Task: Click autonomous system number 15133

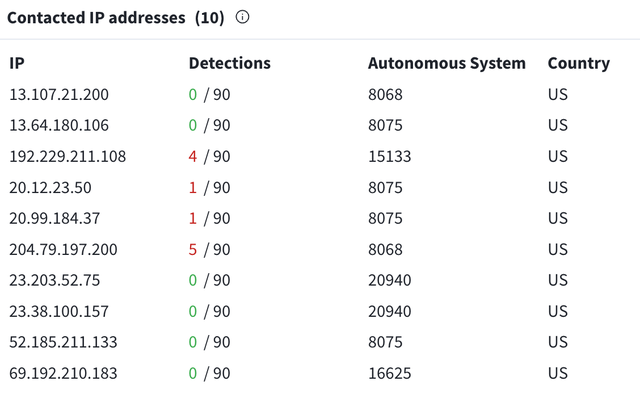Action: [x=389, y=156]
